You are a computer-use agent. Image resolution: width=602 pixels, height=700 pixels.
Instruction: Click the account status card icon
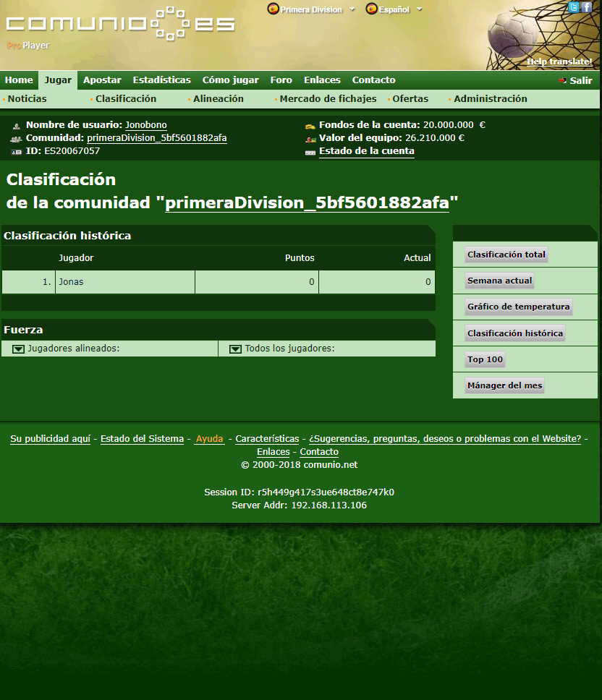tap(310, 152)
